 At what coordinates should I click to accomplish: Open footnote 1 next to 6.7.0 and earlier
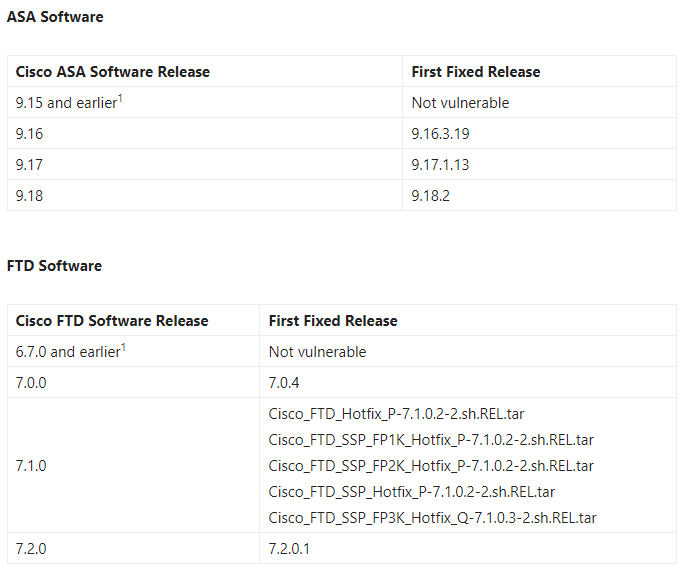[123, 347]
